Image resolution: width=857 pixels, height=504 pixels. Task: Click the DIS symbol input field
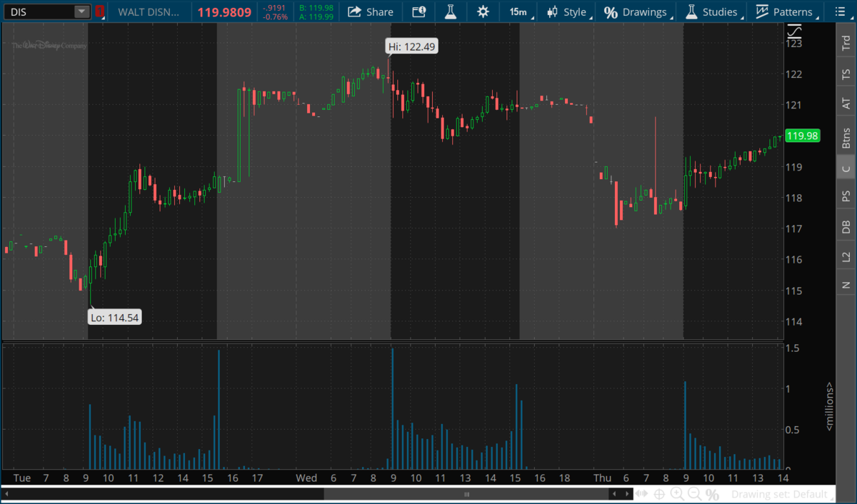point(39,11)
